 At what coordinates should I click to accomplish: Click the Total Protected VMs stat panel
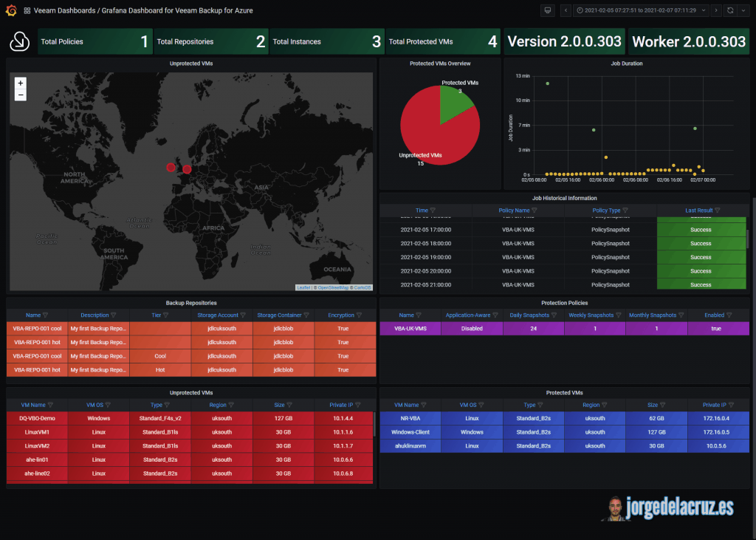[x=443, y=41]
